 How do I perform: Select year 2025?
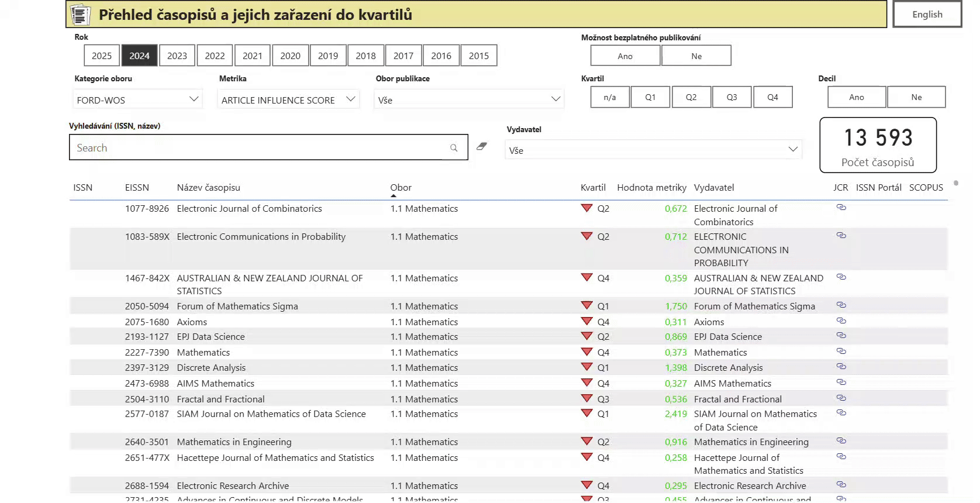[x=102, y=56]
